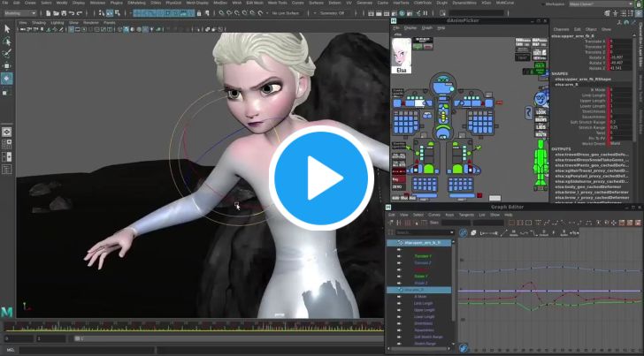Select the arrow Select tool in toolbox
Image resolution: width=644 pixels, height=356 pixels.
pyautogui.click(x=7, y=28)
